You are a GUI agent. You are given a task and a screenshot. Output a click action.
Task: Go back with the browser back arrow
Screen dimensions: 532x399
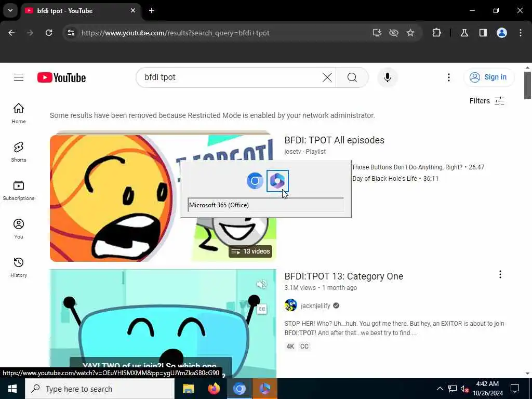coord(11,33)
